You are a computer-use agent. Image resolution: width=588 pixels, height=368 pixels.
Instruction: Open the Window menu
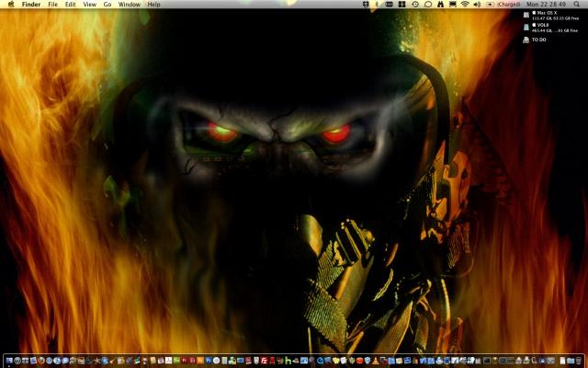click(x=129, y=5)
